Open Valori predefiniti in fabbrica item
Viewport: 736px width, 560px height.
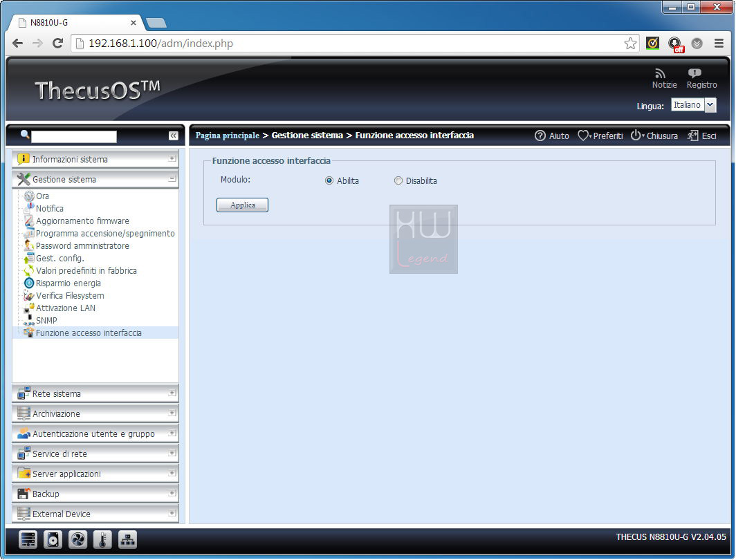point(86,270)
